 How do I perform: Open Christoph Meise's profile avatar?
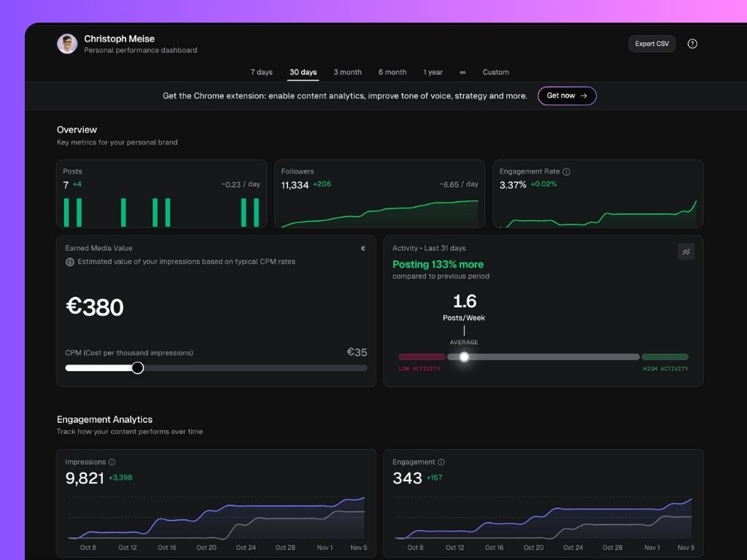pos(67,43)
